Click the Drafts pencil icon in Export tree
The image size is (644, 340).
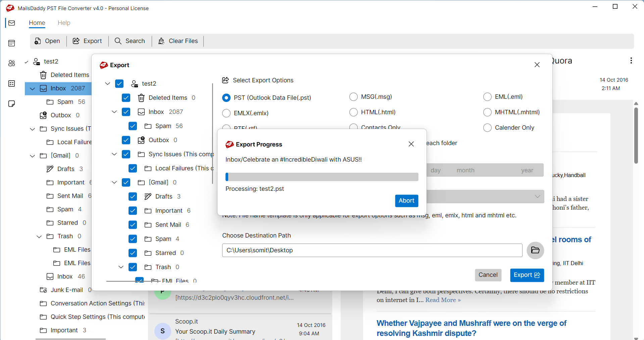(x=148, y=197)
